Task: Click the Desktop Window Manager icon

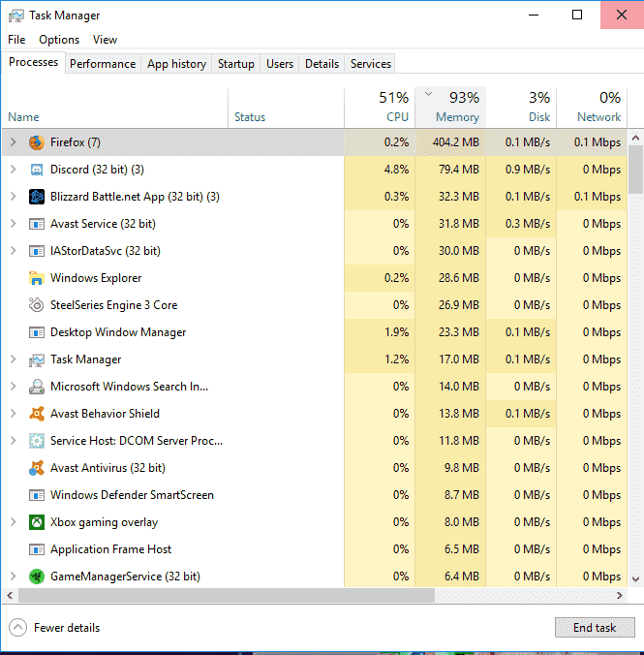Action: tap(37, 332)
